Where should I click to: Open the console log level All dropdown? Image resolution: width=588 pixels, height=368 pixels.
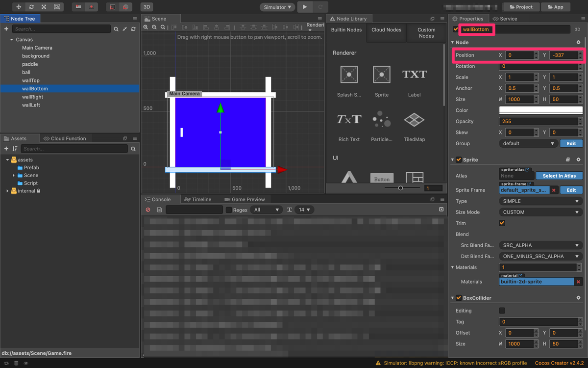[266, 210]
